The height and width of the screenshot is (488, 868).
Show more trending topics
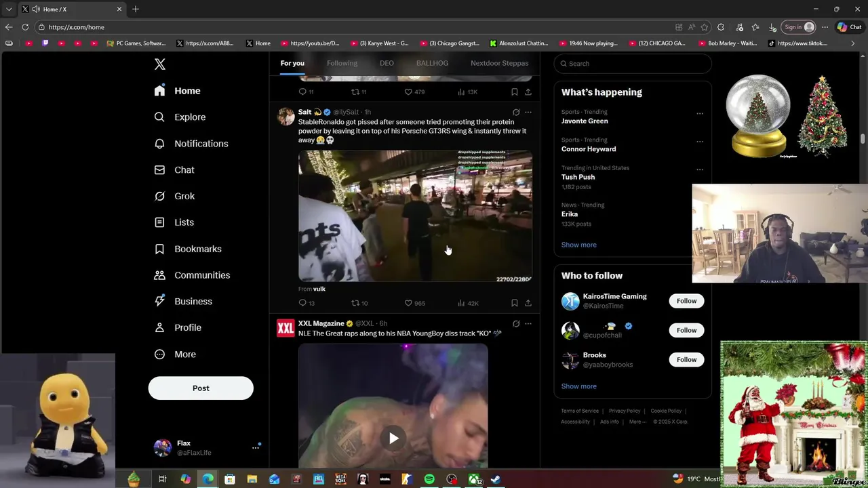click(x=578, y=245)
